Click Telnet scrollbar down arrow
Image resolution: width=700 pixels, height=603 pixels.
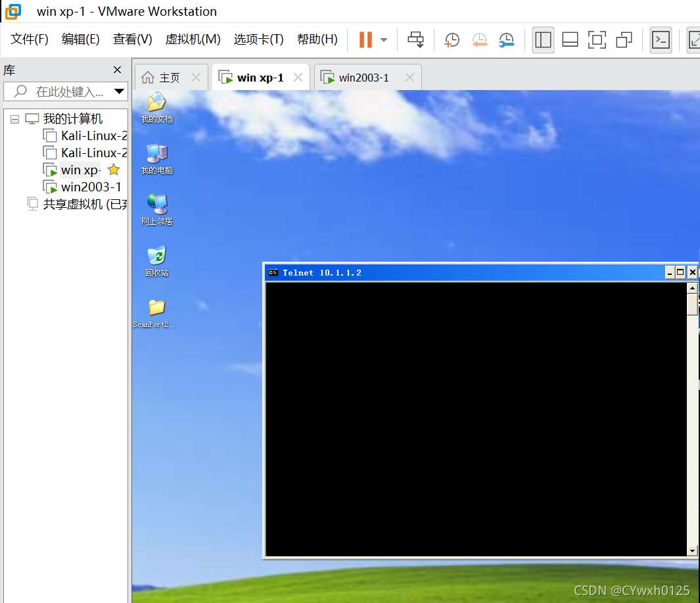pos(692,551)
